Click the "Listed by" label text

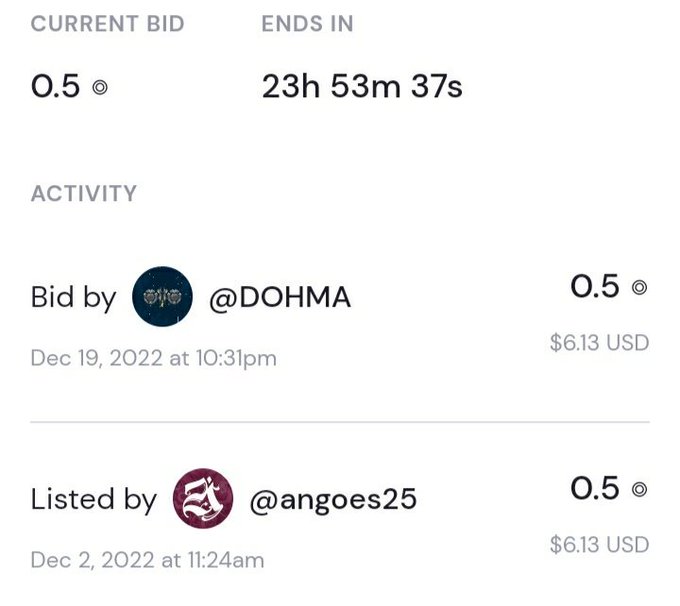(x=94, y=500)
